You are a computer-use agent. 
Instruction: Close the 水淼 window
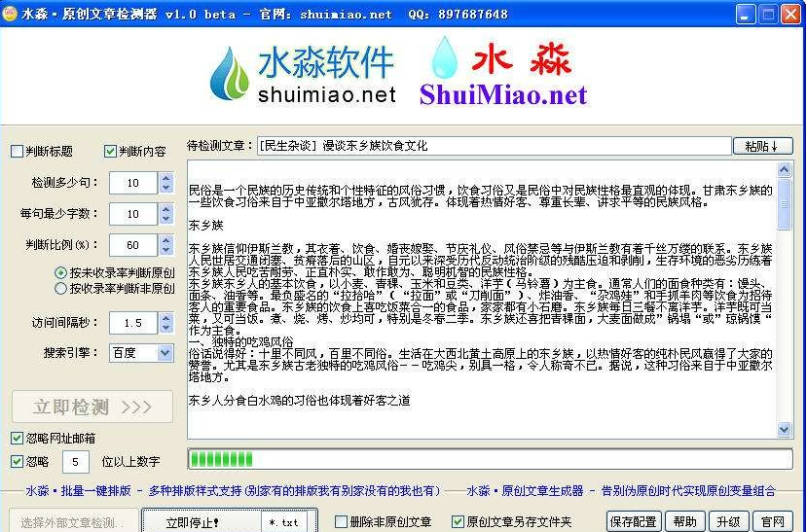790,14
